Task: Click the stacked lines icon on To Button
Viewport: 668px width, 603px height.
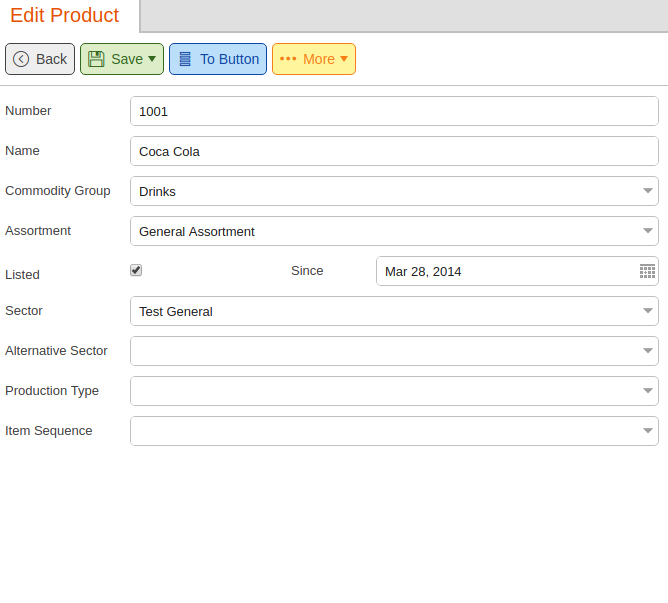Action: 185,59
